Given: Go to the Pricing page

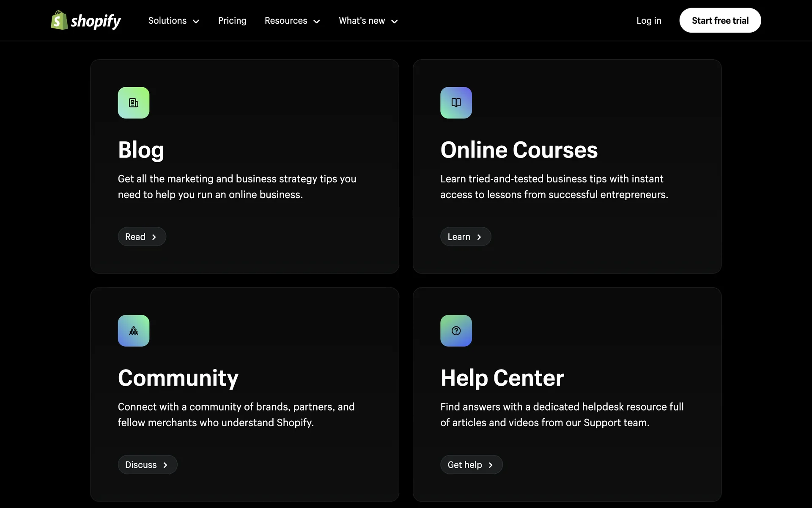Looking at the screenshot, I should click(x=232, y=21).
